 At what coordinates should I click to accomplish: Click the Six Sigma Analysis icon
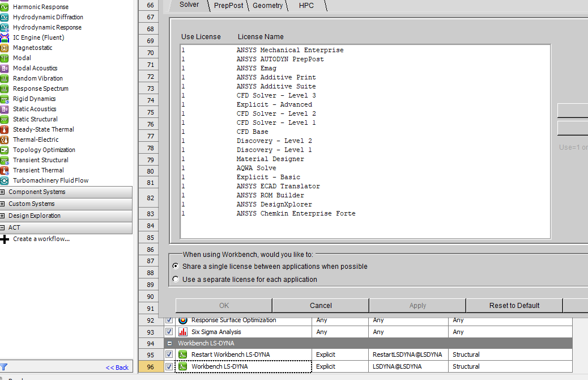[x=182, y=332]
